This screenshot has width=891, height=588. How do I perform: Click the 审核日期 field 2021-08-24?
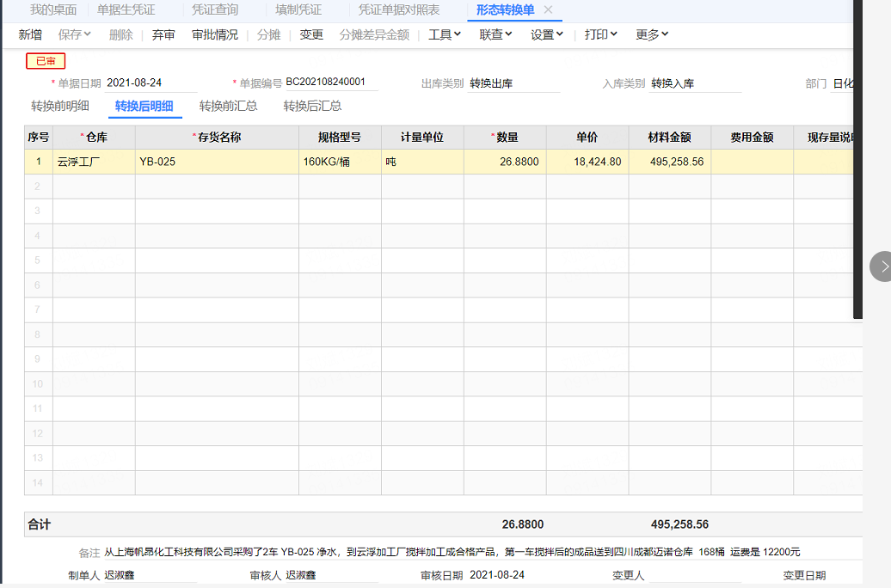497,575
